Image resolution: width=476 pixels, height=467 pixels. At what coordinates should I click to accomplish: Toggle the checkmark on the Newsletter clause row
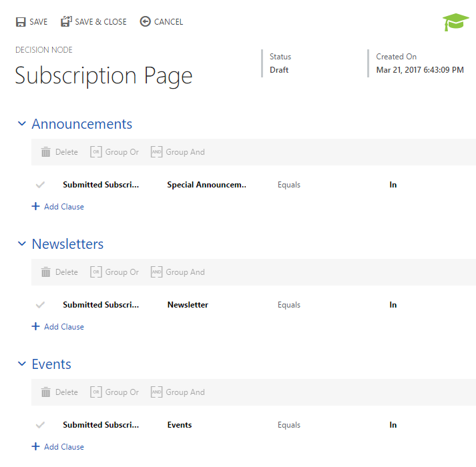pos(40,305)
